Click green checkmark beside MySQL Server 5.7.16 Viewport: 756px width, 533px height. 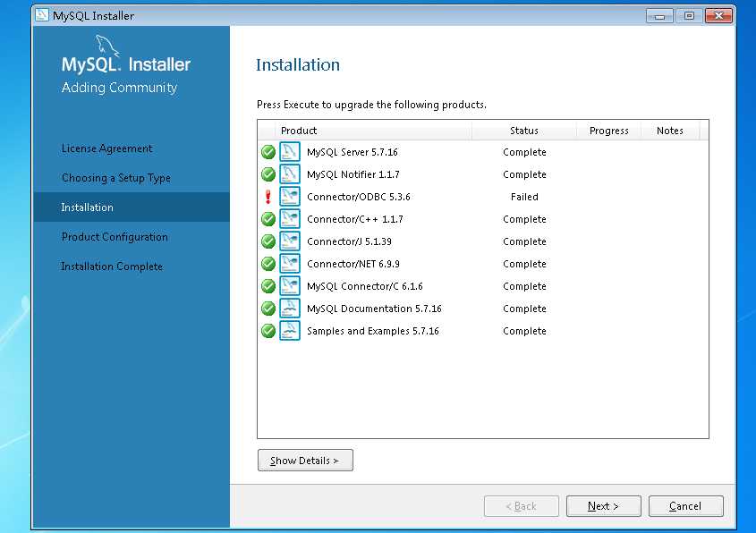tap(268, 152)
